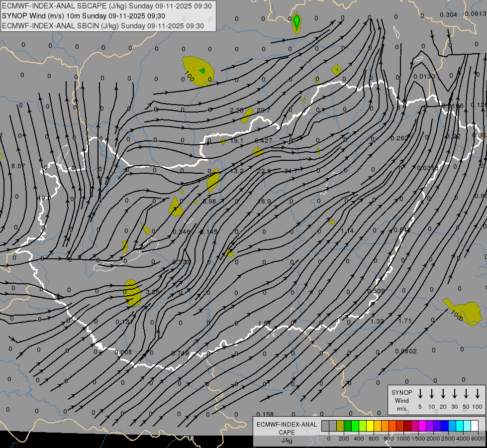Click the grid value 5.98
The image size is (487, 448).
[209, 202]
